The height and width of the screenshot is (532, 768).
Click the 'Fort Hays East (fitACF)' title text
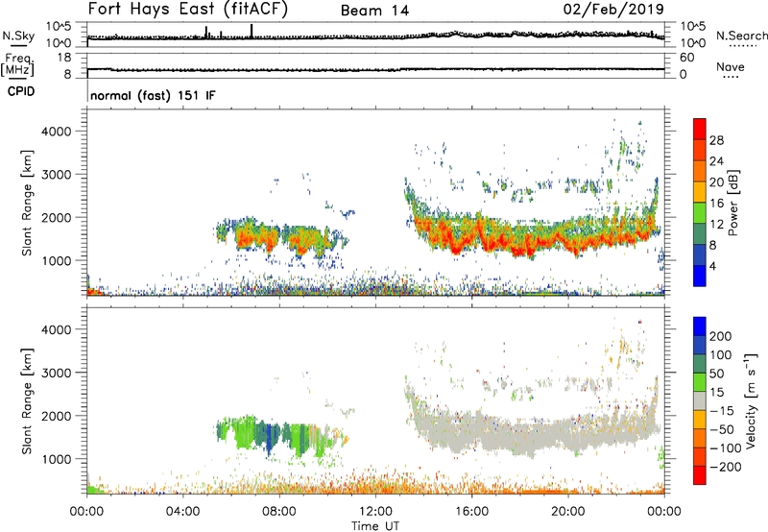click(187, 10)
